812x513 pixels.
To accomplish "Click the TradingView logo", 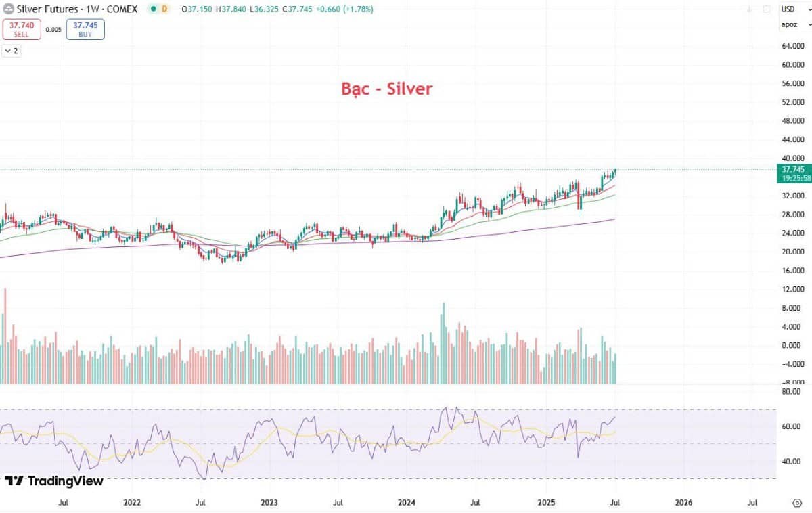I will coord(54,481).
